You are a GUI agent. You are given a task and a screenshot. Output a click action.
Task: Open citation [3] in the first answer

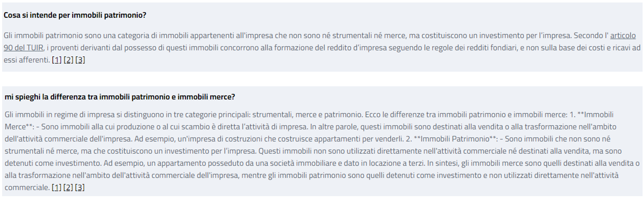point(80,60)
